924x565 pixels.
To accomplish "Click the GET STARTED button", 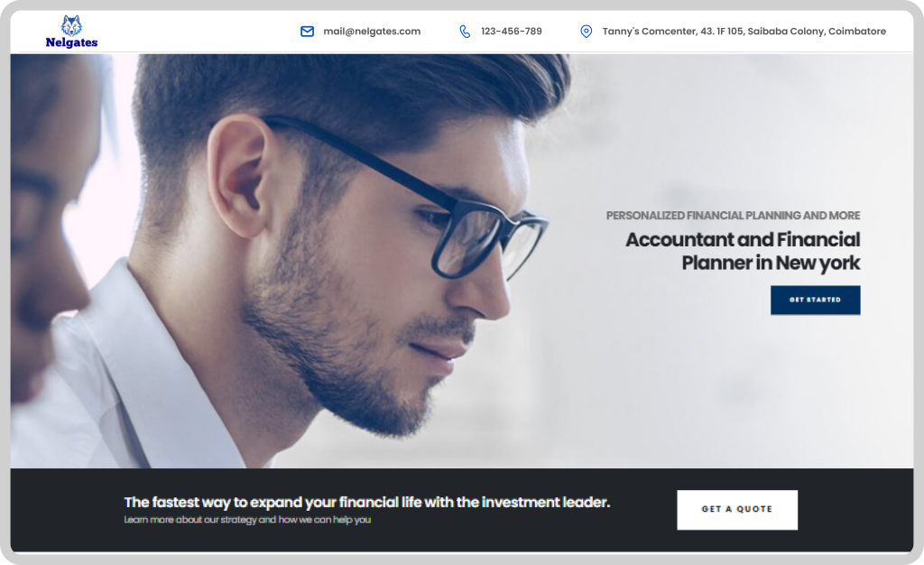I will click(815, 300).
